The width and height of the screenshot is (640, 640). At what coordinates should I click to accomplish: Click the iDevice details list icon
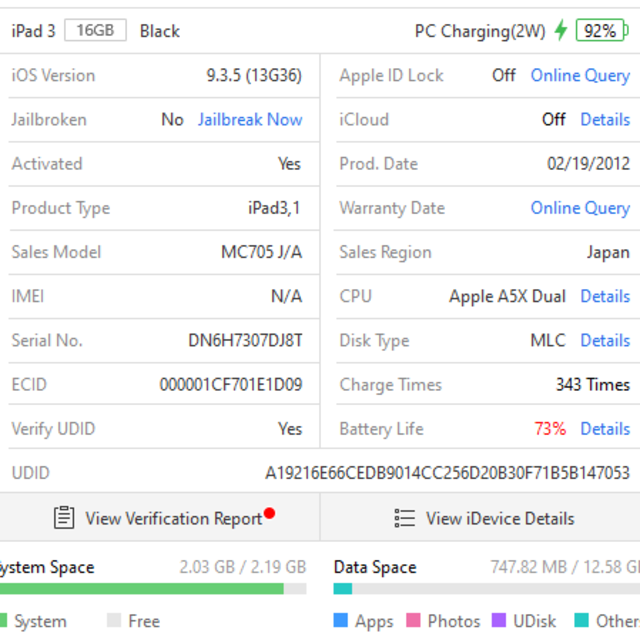tap(404, 518)
